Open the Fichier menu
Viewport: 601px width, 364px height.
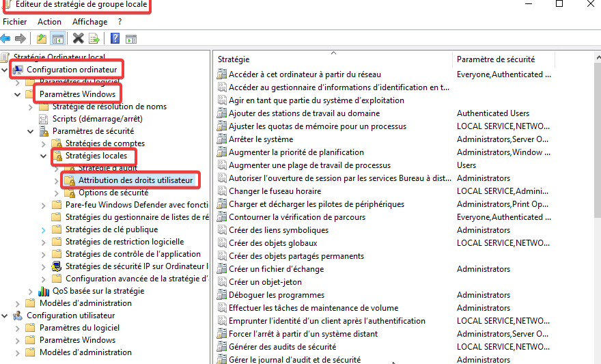click(x=15, y=22)
